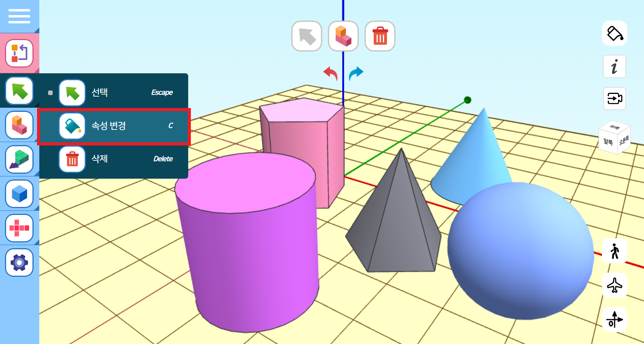Open the stacked blocks tool in sidebar
Screen dimensions: 644x344
pos(19,125)
